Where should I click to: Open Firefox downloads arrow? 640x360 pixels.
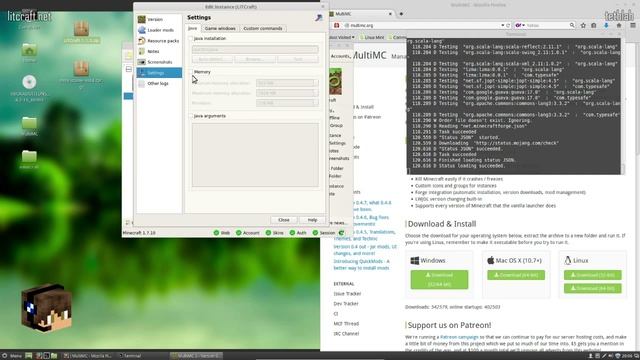(606, 25)
